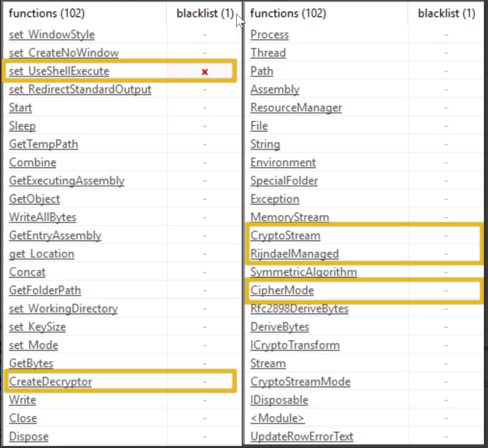Sort by left functions (102) column header
Image resolution: width=488 pixels, height=448 pixels.
point(47,14)
